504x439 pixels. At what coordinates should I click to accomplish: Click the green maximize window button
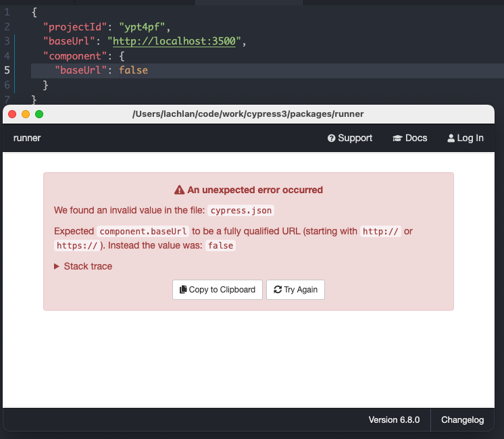pyautogui.click(x=39, y=114)
